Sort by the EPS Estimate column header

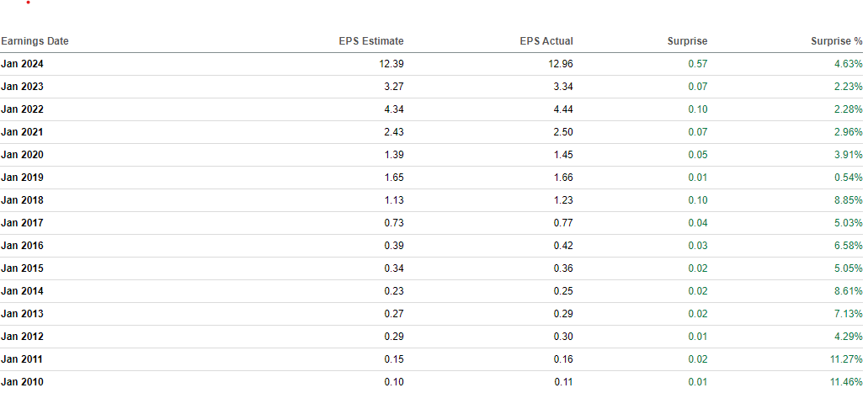pos(370,41)
